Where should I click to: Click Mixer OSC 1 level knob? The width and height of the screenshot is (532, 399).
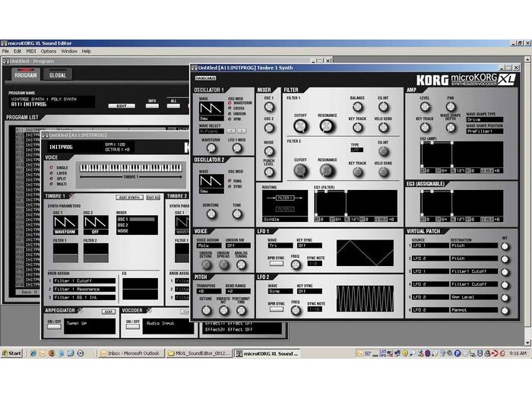[x=269, y=107]
